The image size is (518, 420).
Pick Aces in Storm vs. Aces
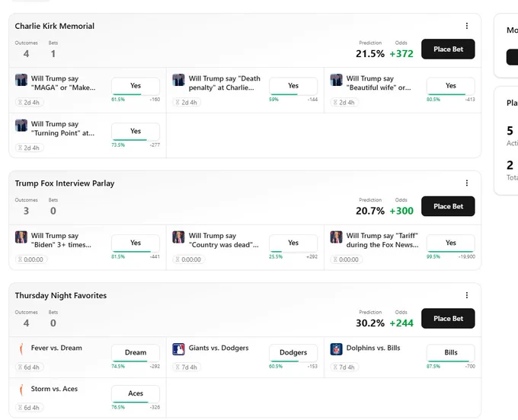(136, 393)
